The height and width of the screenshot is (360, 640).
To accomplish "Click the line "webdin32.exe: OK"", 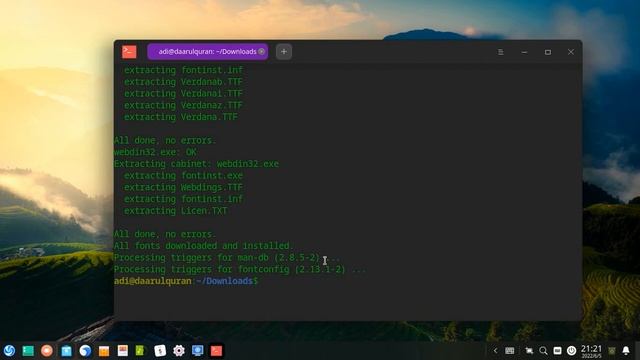I will (155, 152).
